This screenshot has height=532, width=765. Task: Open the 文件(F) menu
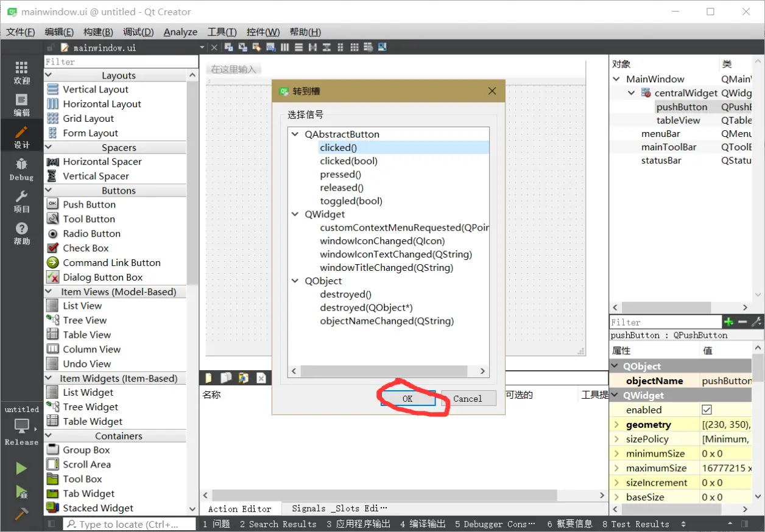(x=21, y=32)
